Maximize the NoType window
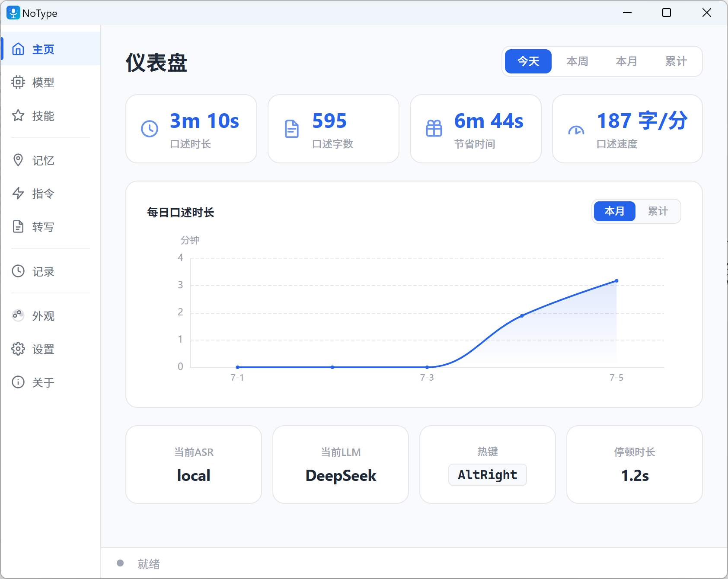This screenshot has height=579, width=728. tap(667, 13)
